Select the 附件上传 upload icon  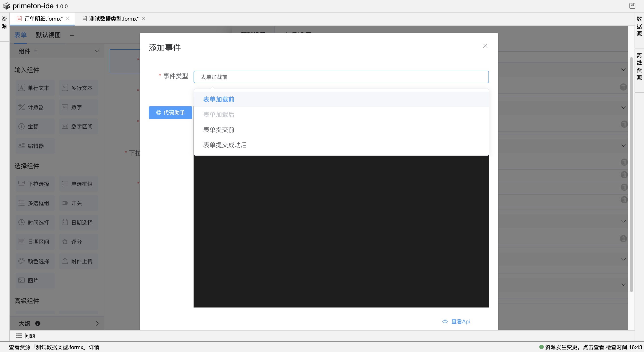click(x=65, y=261)
